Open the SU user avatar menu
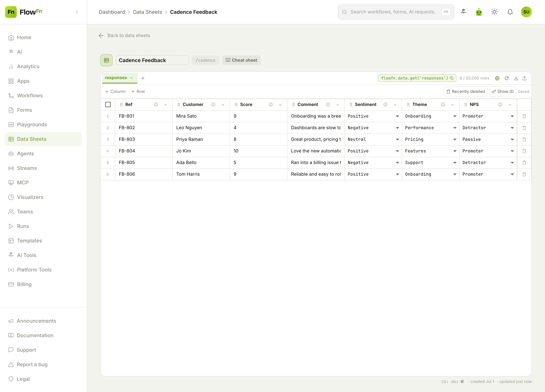This screenshot has width=545, height=392. point(526,12)
